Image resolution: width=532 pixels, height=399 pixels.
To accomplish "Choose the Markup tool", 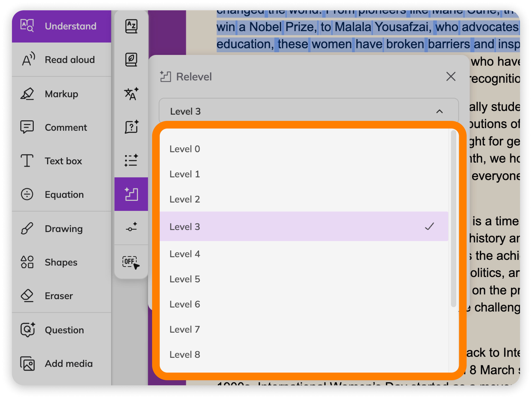I will point(62,94).
